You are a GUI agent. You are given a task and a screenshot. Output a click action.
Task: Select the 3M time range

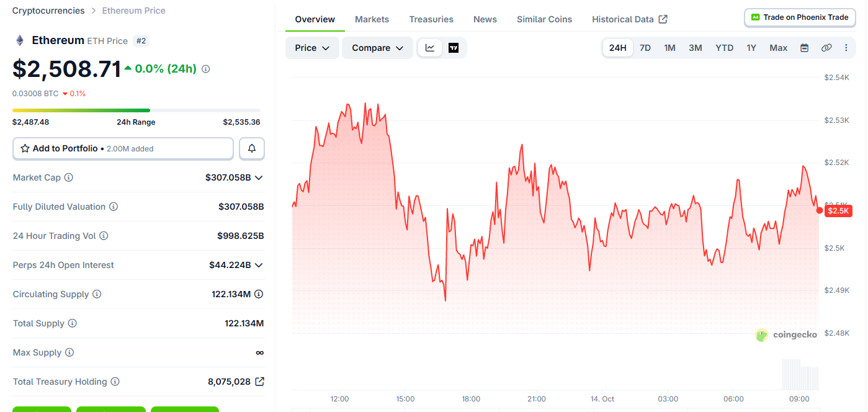point(696,48)
